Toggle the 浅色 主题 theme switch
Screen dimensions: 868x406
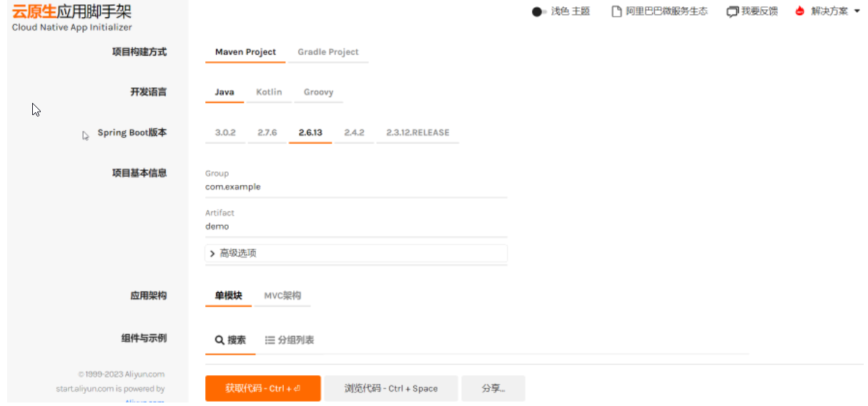[x=539, y=12]
